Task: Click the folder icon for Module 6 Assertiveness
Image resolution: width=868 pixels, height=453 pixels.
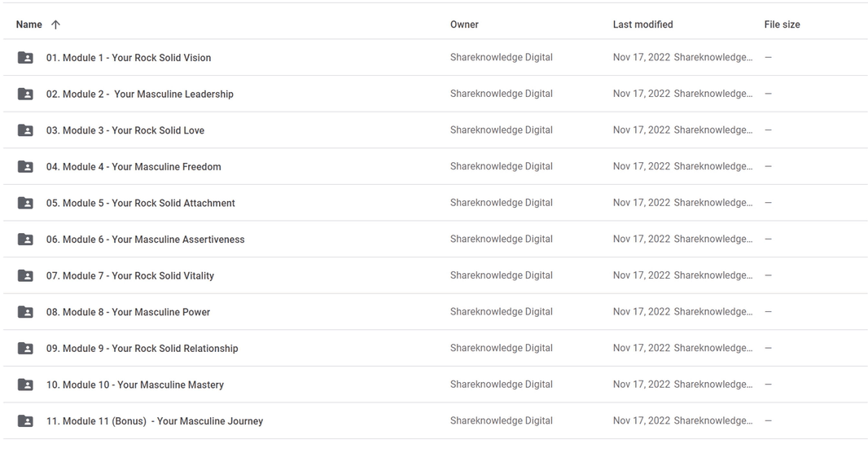Action: pos(25,240)
